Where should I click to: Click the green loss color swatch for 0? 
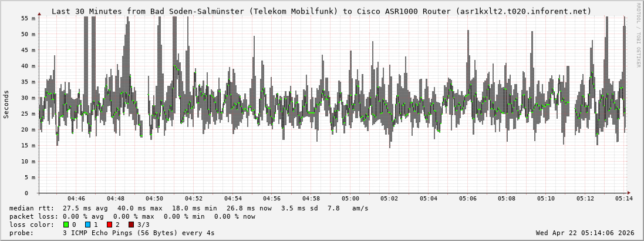[x=66, y=225]
